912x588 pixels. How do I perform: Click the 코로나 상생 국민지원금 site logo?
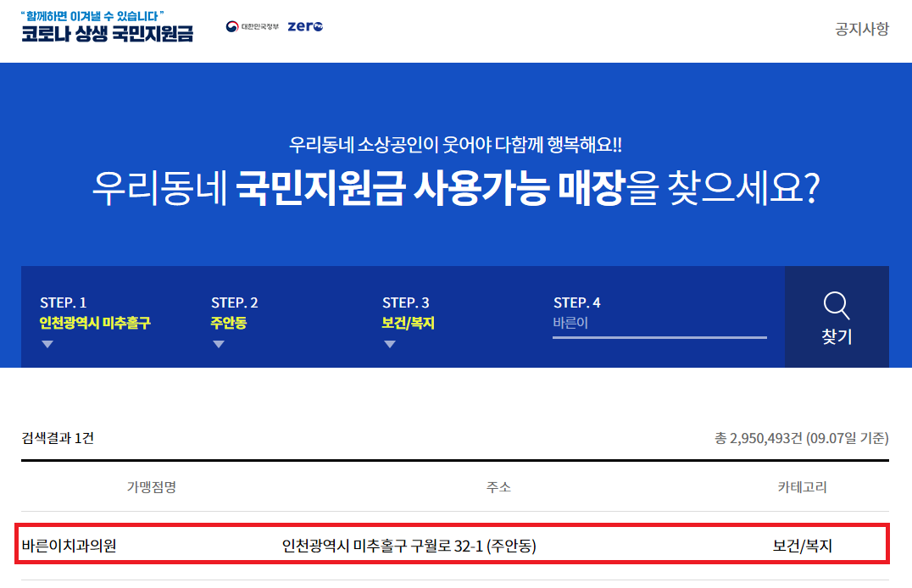(x=107, y=27)
